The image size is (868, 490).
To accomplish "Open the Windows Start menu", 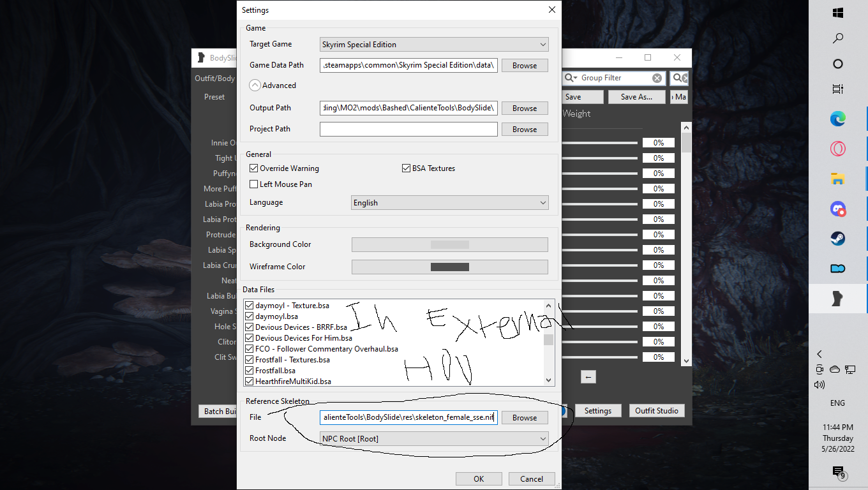I will point(838,13).
